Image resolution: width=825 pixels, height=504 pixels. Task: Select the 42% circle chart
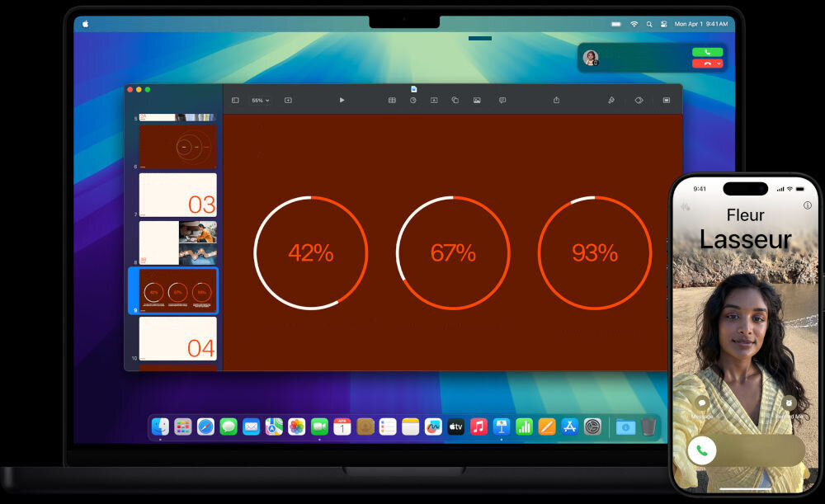pyautogui.click(x=311, y=253)
